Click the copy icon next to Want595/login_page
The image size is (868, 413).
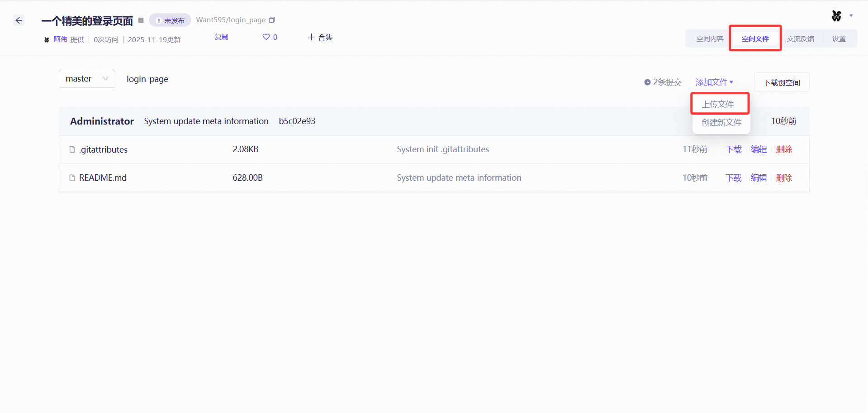pos(272,20)
